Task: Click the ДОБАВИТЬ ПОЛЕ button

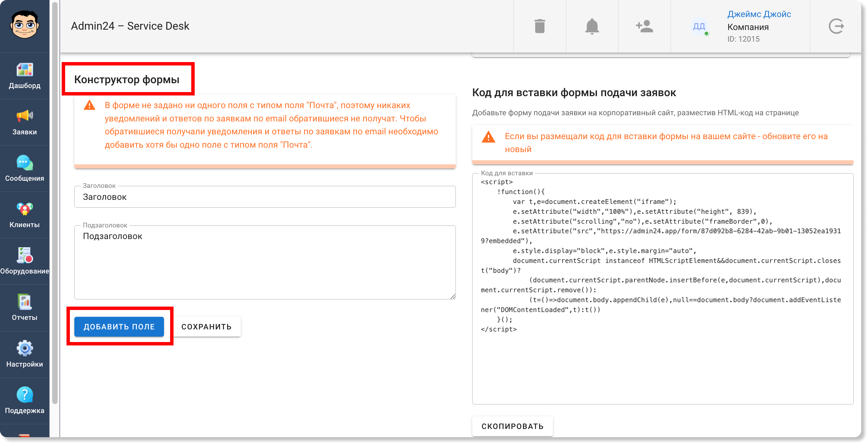Action: [x=119, y=327]
